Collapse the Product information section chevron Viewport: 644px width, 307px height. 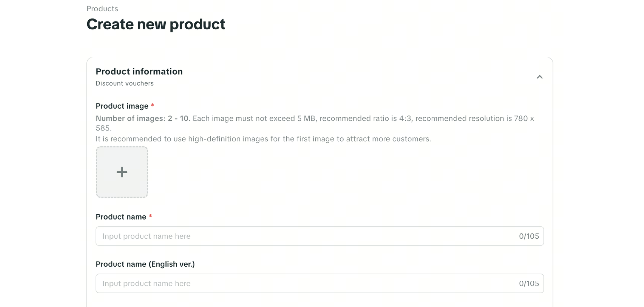coord(539,77)
